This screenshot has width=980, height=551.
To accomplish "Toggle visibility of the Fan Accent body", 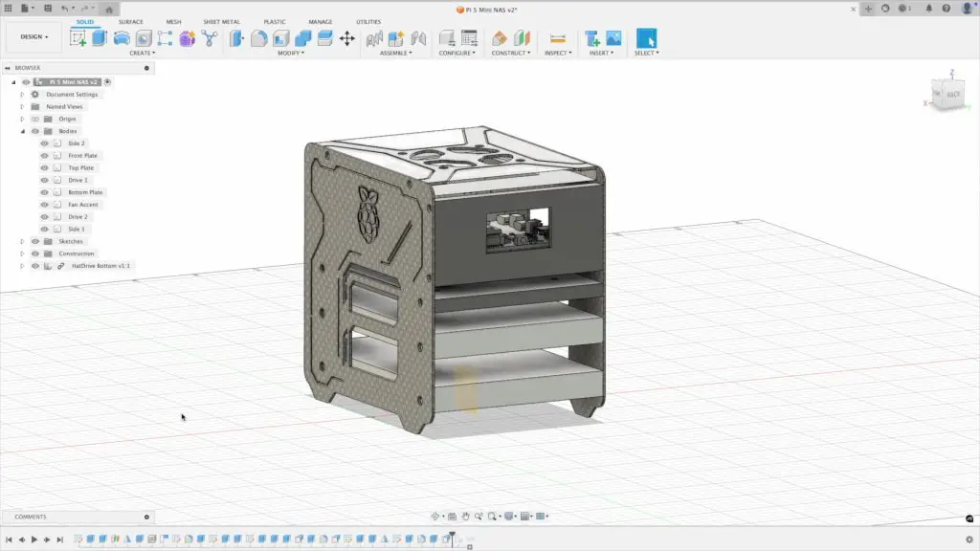I will click(x=44, y=204).
